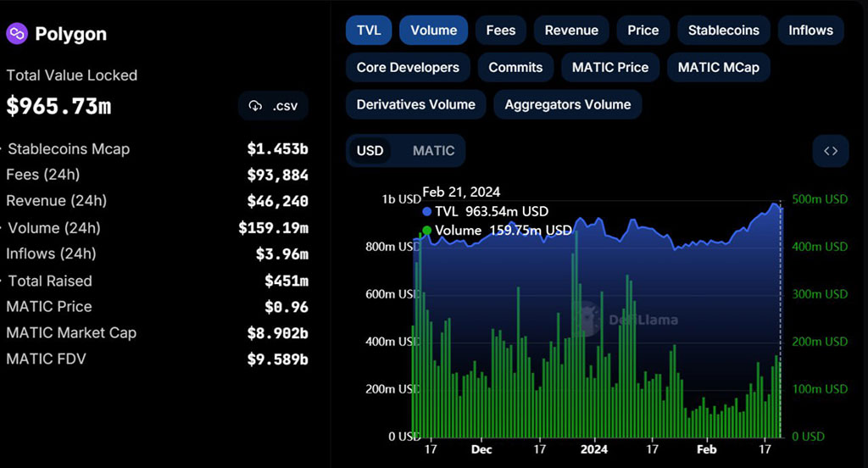
Task: Enable the MATIC Price series
Action: [610, 67]
